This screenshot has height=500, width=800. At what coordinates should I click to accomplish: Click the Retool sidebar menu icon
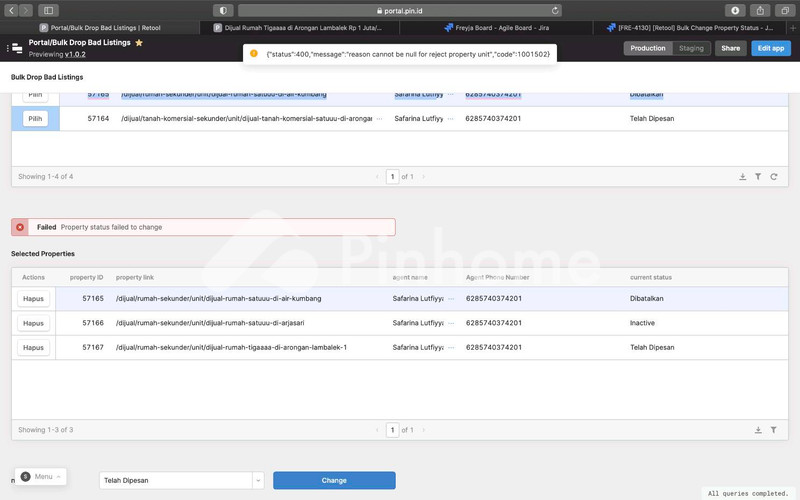pos(16,48)
